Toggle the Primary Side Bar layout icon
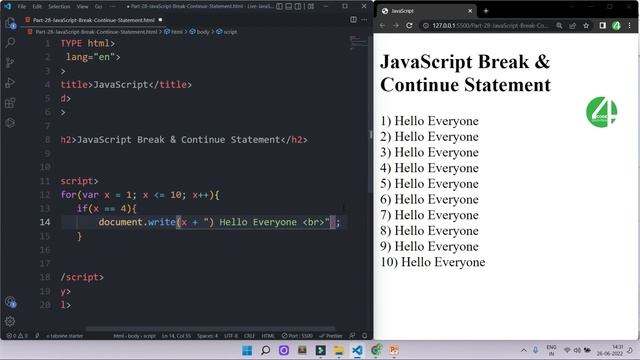 tap(279, 6)
